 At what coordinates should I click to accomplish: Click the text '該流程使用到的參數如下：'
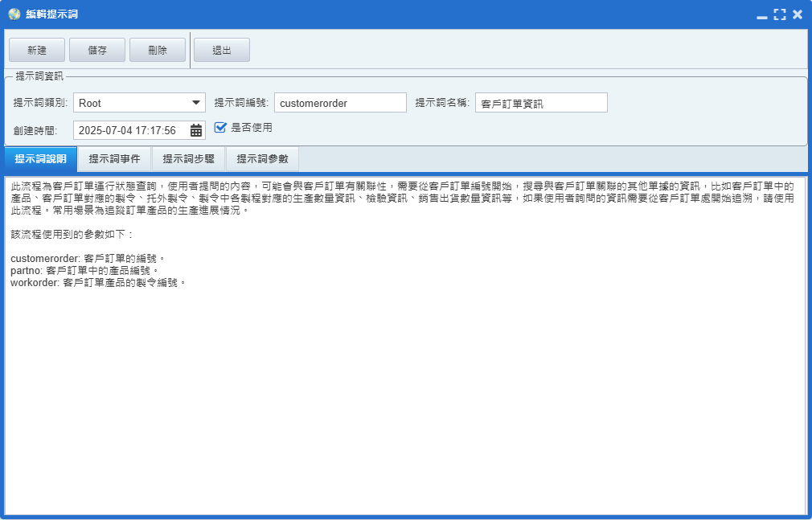click(72, 234)
